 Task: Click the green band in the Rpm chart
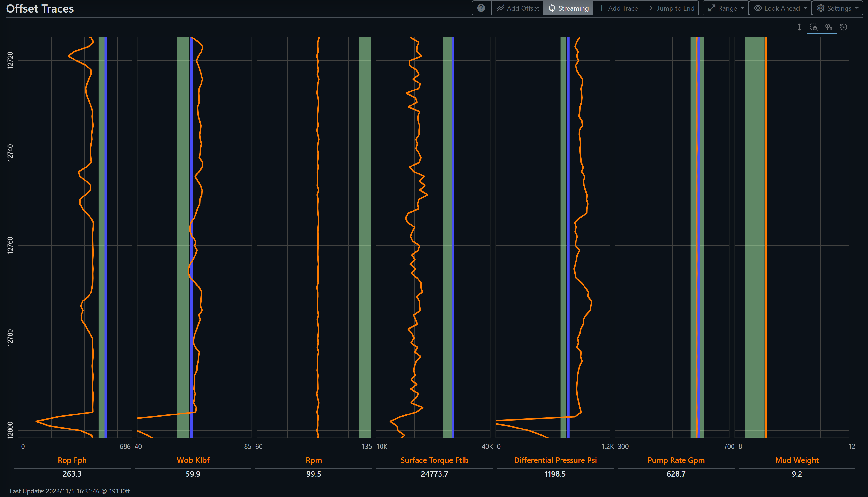tap(365, 237)
